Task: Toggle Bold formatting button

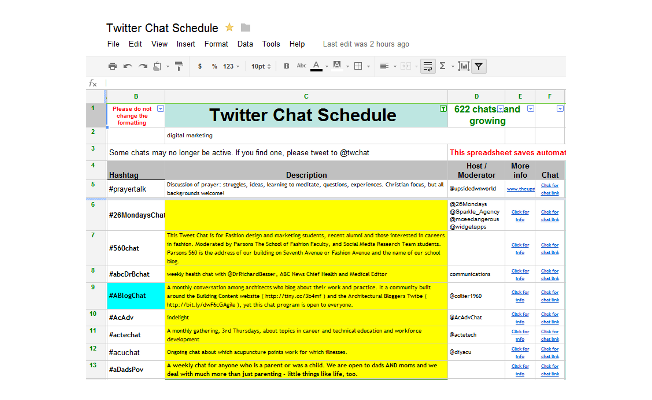Action: [x=286, y=66]
